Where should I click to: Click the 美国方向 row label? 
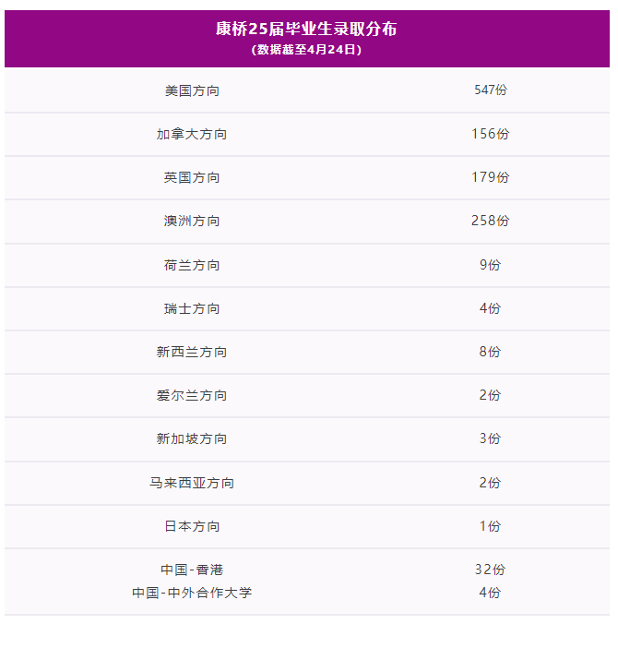(192, 90)
